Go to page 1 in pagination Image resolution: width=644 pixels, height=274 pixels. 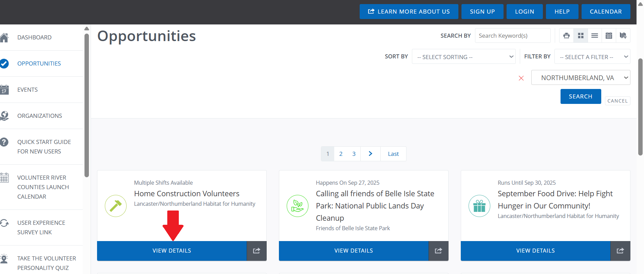pos(328,154)
